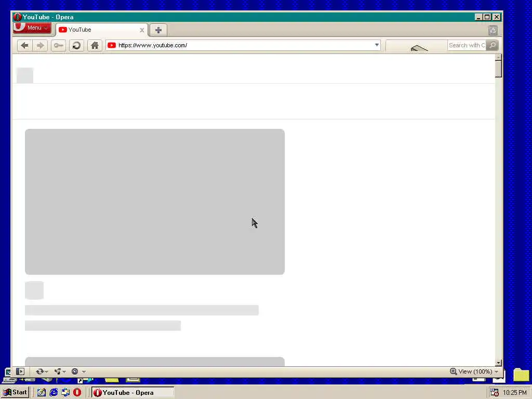532x399 pixels.
Task: Reload the YouTube page
Action: point(76,46)
